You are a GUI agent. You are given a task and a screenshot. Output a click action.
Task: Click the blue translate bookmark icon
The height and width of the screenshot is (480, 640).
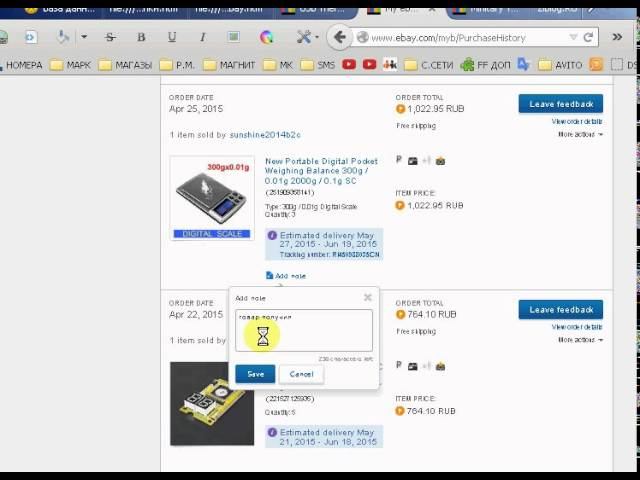523,64
